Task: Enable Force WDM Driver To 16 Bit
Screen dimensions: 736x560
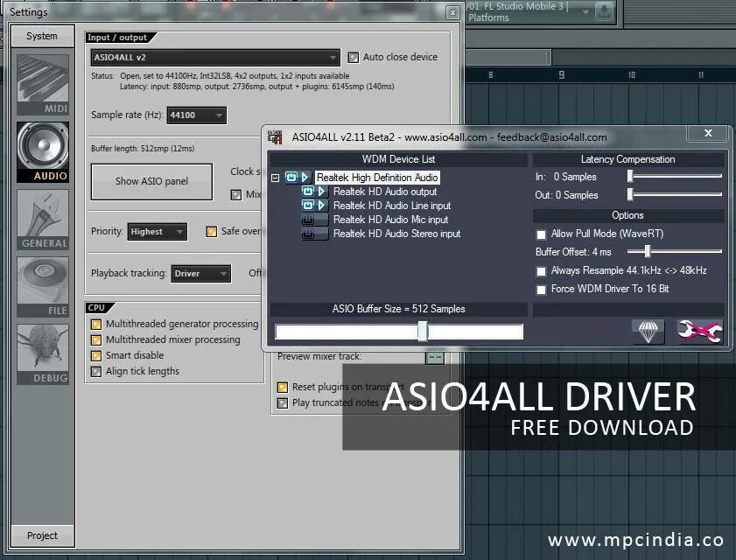Action: tap(541, 290)
